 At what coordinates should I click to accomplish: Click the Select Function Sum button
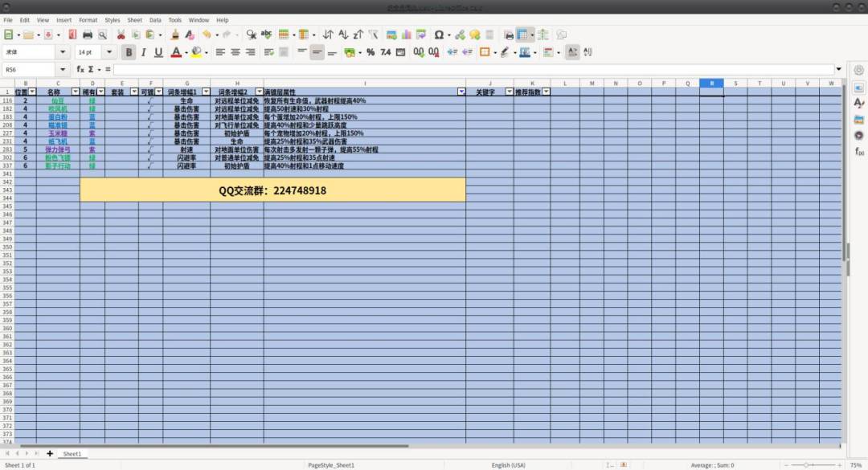(x=91, y=69)
